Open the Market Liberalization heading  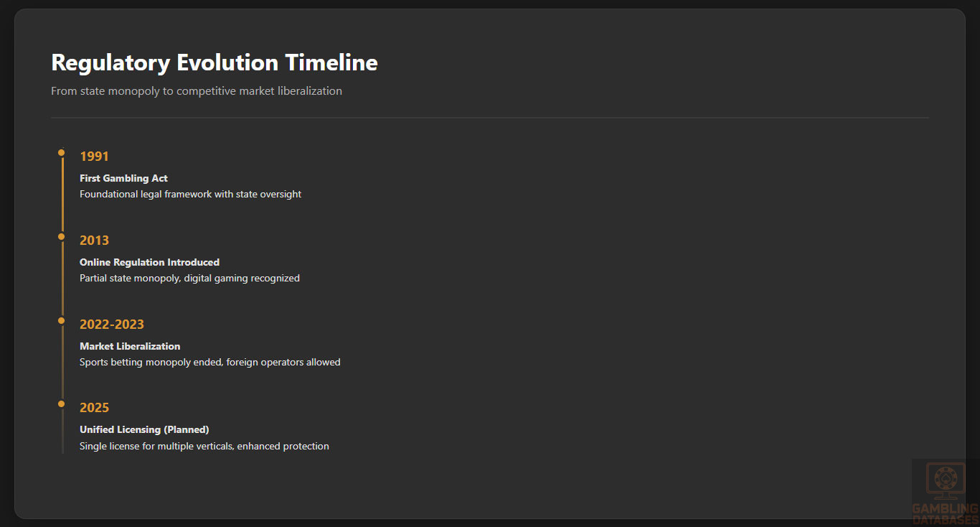pos(130,346)
